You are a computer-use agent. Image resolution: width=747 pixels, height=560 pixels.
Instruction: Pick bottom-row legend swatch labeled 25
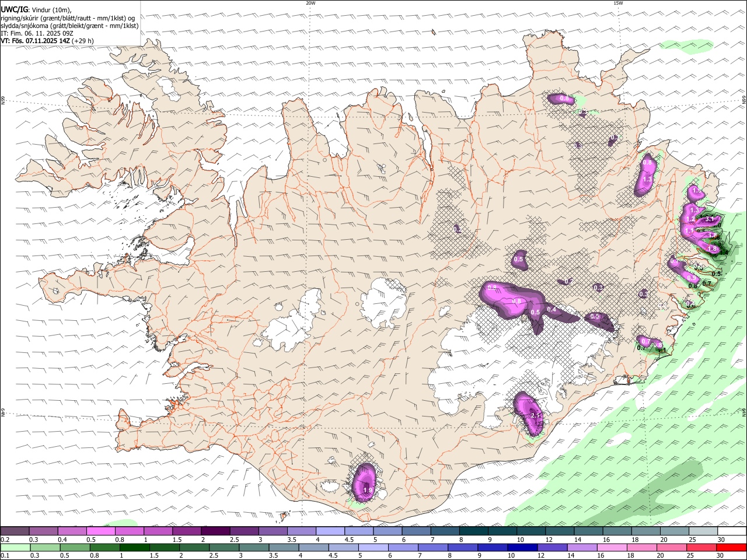(701, 548)
